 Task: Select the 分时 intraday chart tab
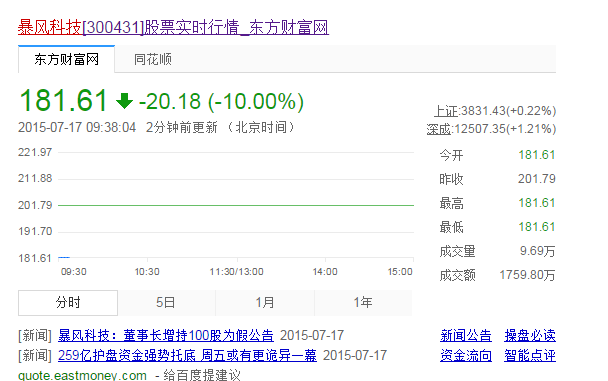coord(68,302)
